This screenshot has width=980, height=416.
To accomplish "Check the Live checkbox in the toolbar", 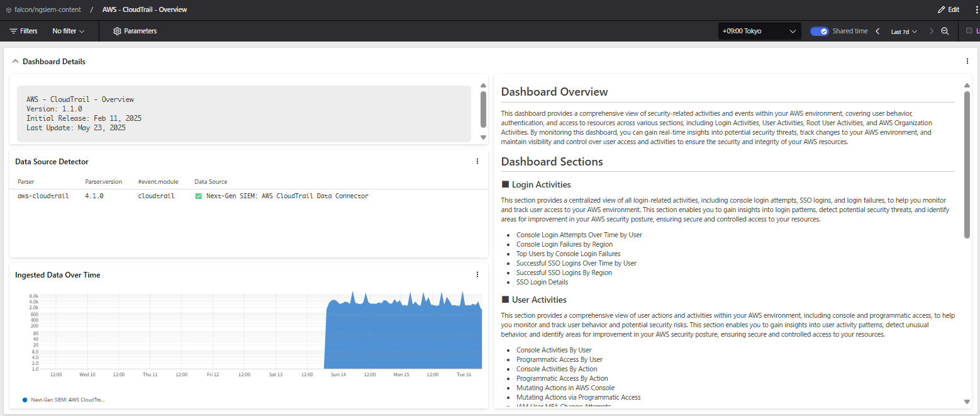I will click(x=969, y=31).
